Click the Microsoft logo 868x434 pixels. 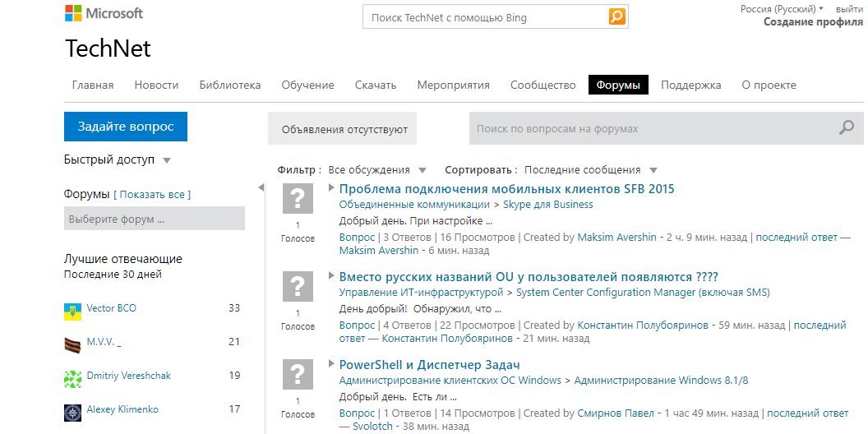click(104, 12)
